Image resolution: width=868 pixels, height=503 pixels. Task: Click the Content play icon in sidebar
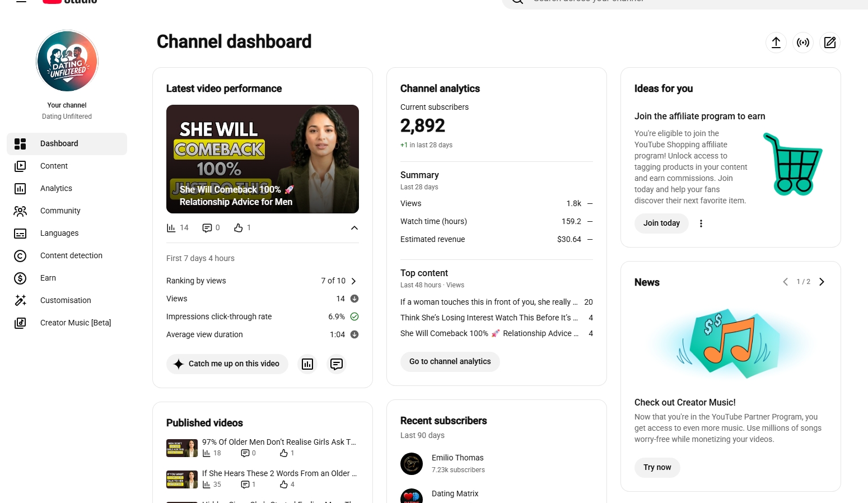(20, 166)
